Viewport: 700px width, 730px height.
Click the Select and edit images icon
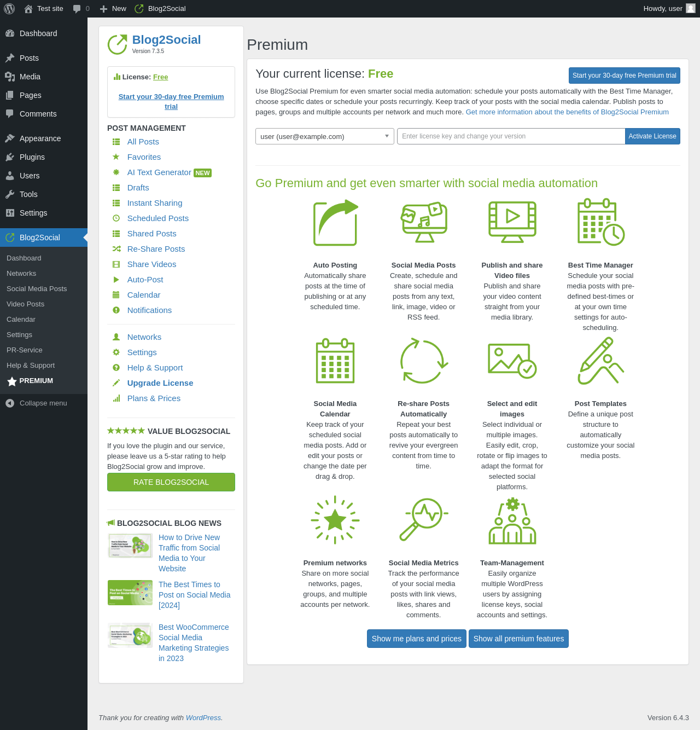click(512, 361)
